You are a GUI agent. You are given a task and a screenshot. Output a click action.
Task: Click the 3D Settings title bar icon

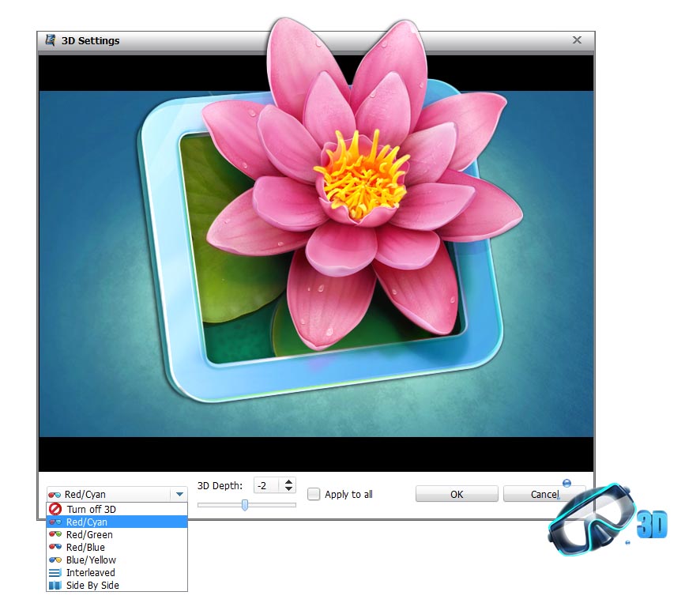[51, 40]
